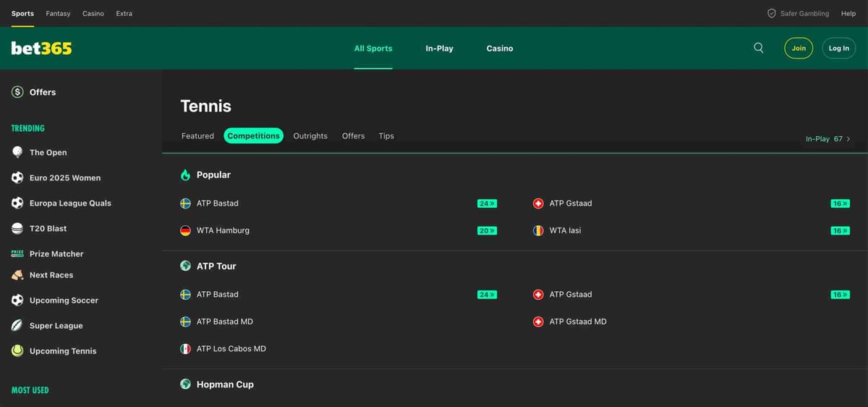This screenshot has height=407, width=868.
Task: Click the cricket ball icon for T20 Blast
Action: pyautogui.click(x=17, y=228)
